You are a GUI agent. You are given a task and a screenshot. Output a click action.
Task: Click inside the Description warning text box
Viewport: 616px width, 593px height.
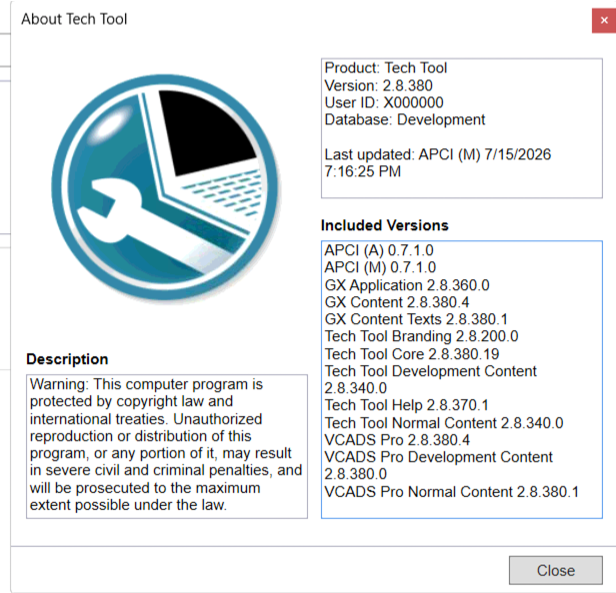167,446
